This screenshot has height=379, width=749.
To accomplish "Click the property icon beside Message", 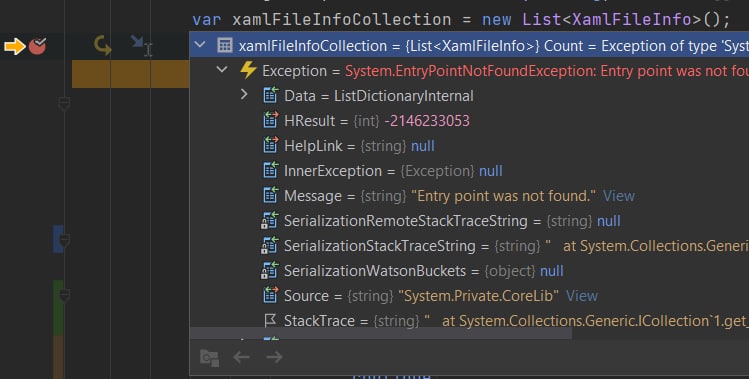I will tap(270, 195).
